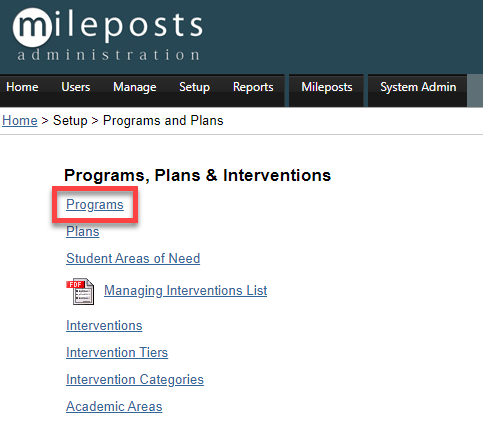The height and width of the screenshot is (434, 483).
Task: Open the Manage menu
Action: (135, 87)
